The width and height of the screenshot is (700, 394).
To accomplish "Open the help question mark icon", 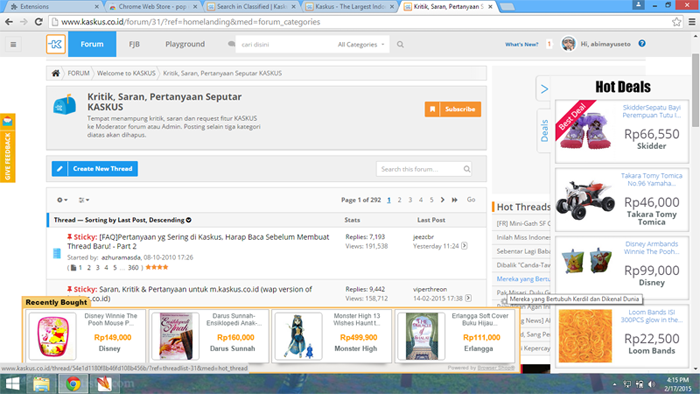I will point(642,43).
